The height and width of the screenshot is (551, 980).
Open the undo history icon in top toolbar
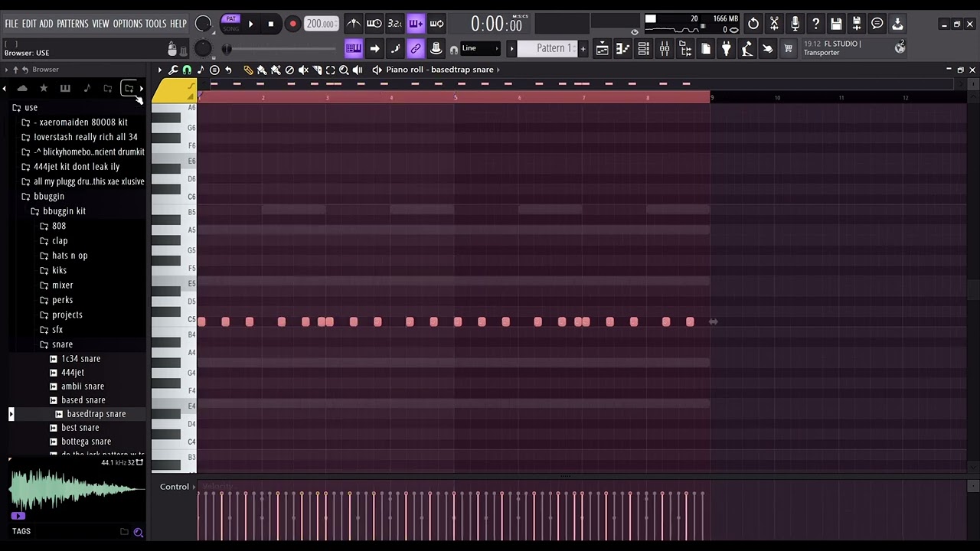[753, 24]
